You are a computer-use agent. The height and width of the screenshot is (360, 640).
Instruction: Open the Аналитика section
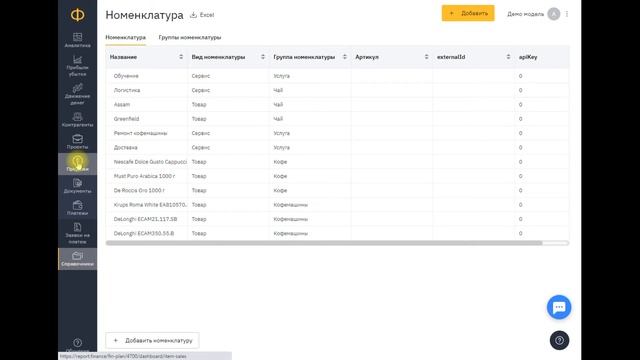78,40
